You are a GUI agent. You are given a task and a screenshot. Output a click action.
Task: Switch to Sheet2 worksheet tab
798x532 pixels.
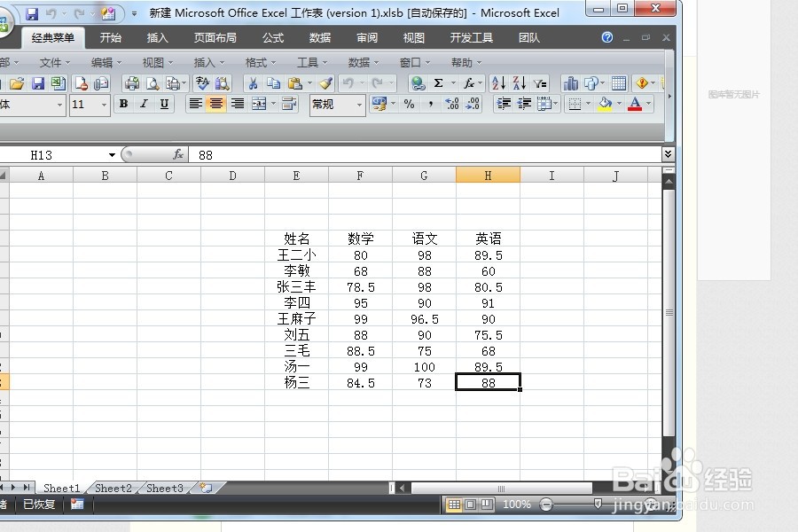tap(113, 489)
